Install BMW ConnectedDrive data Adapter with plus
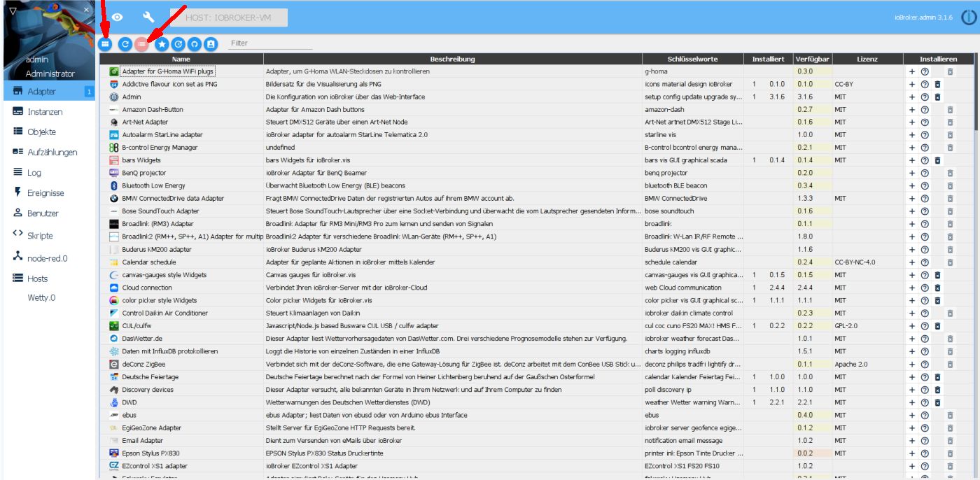The height and width of the screenshot is (480, 980). pyautogui.click(x=912, y=199)
